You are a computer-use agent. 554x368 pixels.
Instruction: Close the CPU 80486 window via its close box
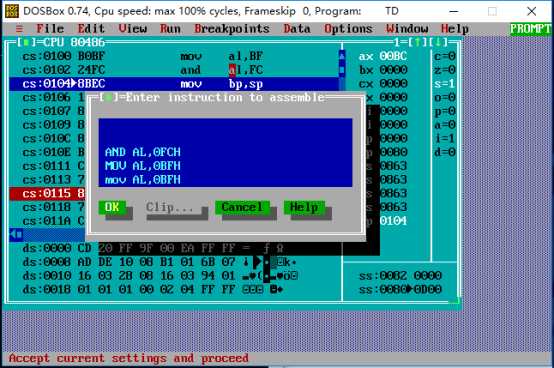point(26,43)
